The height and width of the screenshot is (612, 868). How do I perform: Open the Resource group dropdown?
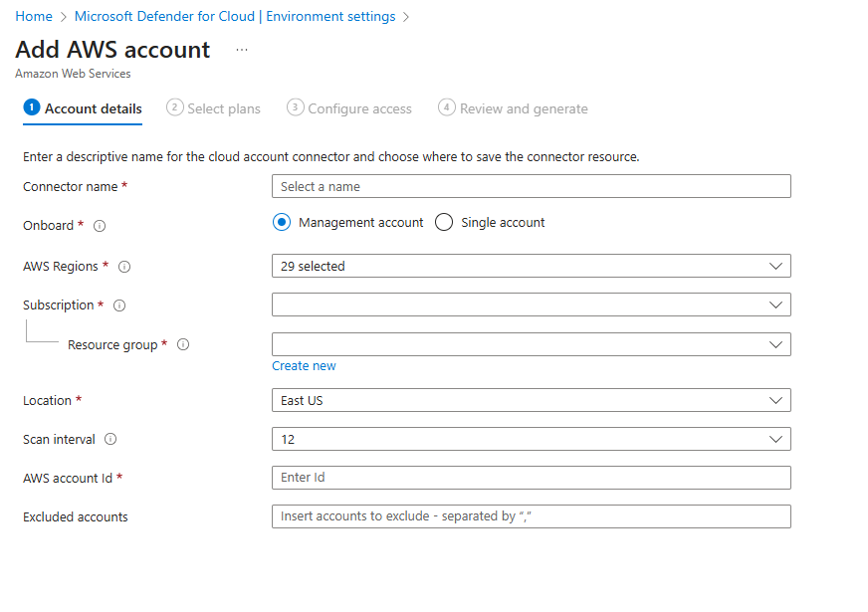(531, 344)
